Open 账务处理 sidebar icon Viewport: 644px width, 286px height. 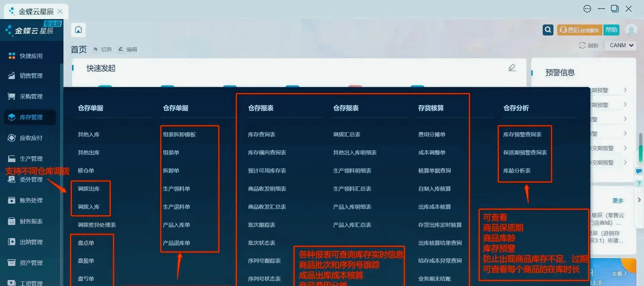(12, 200)
